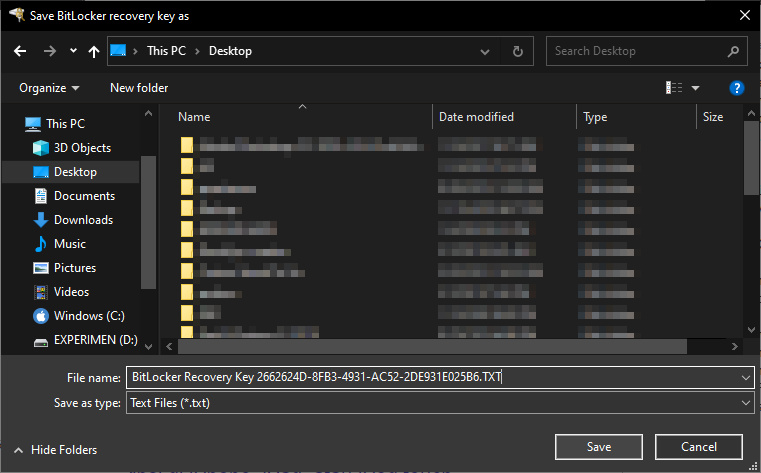Screen dimensions: 761x473
Task: Click the Cancel button
Action: [698, 446]
